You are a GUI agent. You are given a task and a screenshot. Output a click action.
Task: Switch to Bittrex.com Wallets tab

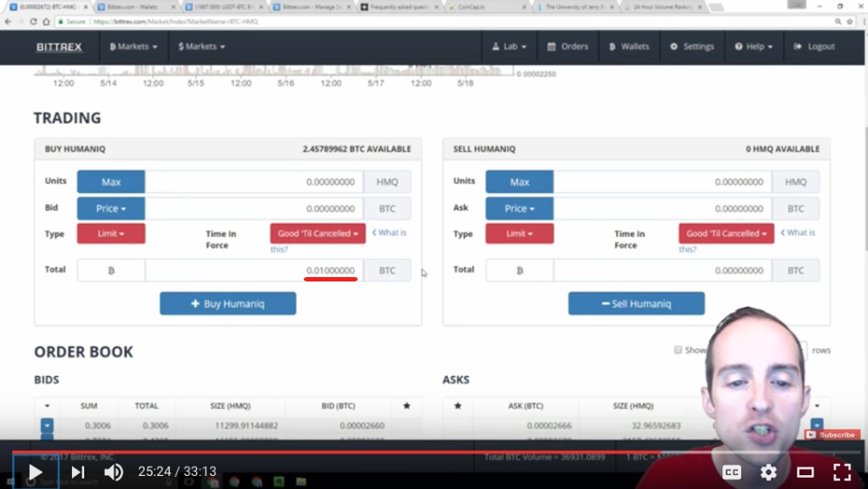(x=136, y=7)
